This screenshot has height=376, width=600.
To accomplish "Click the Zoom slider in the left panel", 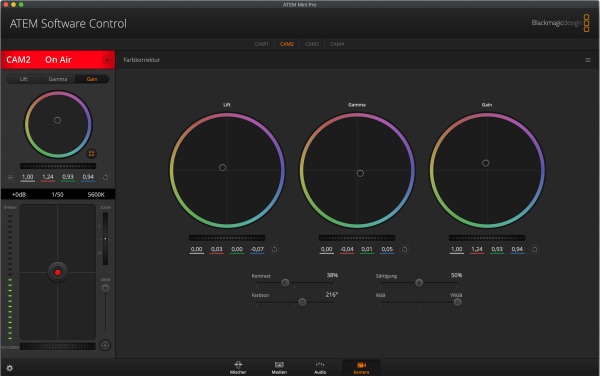I will [105, 239].
